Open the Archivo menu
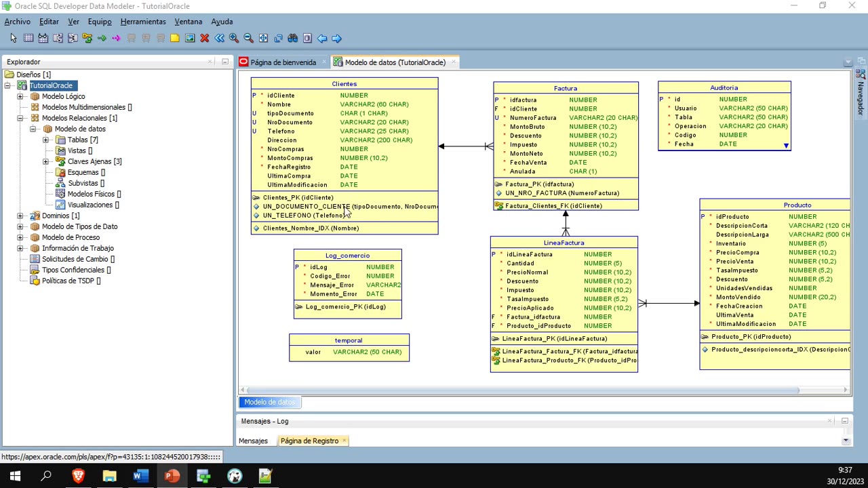The height and width of the screenshot is (488, 868). tap(17, 22)
